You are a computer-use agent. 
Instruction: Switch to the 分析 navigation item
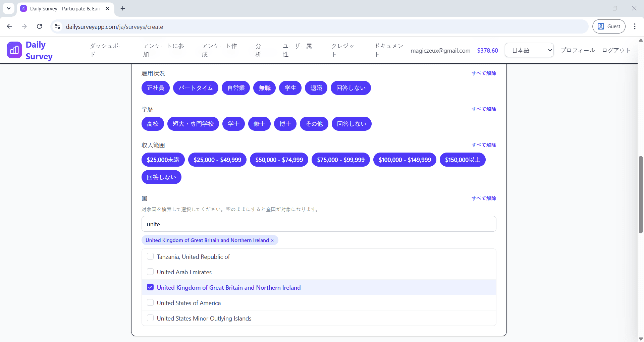[258, 50]
